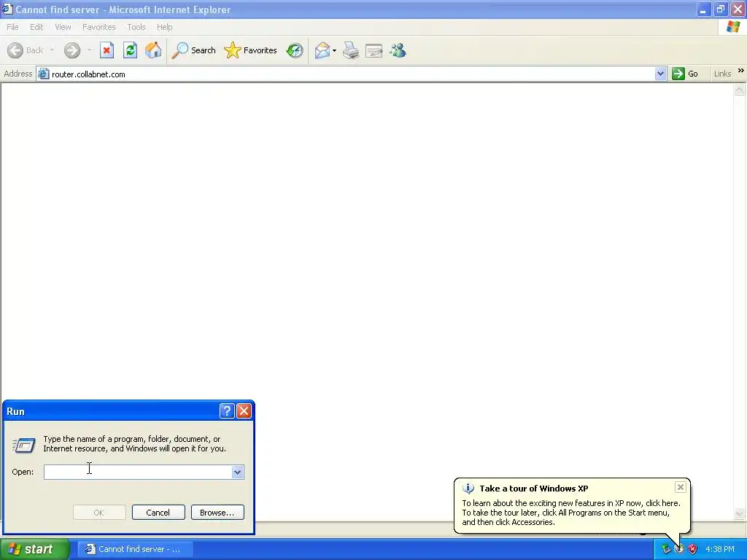Click the Go button

[685, 74]
